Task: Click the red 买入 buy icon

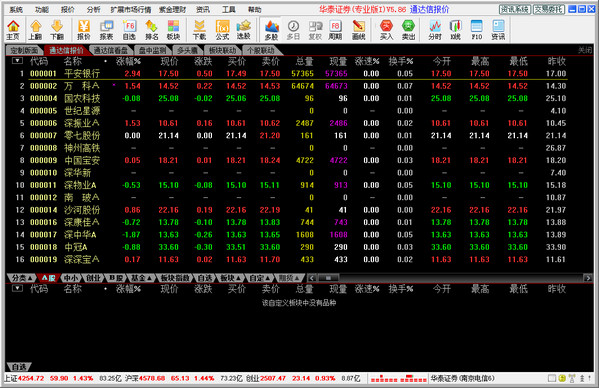Action: [386, 30]
